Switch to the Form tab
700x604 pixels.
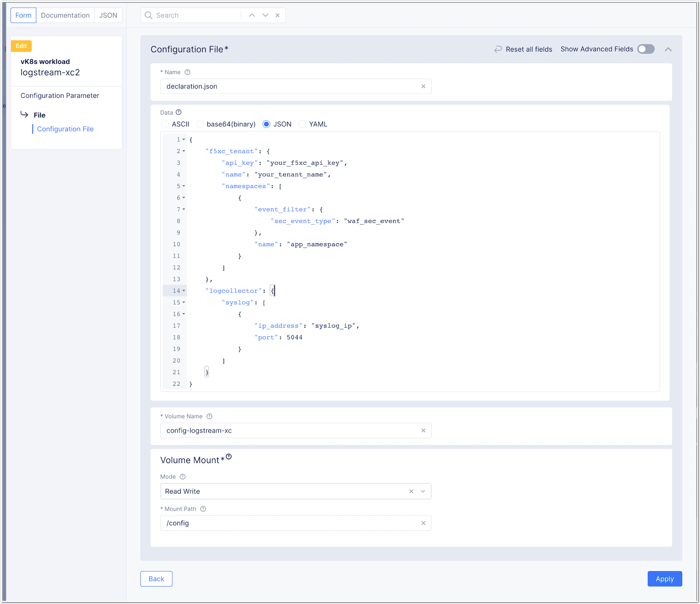pos(23,15)
